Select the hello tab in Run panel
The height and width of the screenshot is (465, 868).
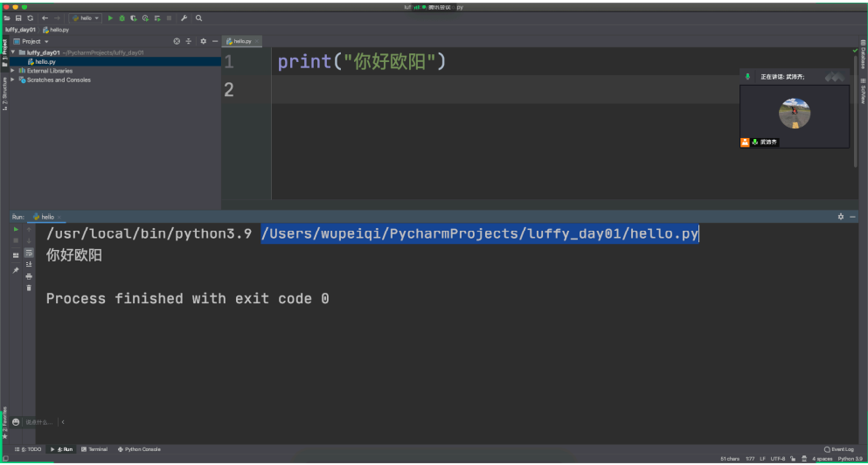point(45,217)
